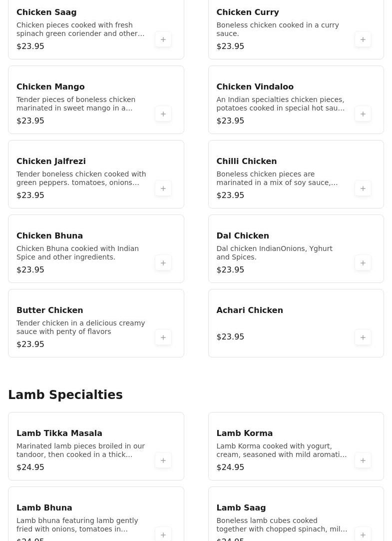This screenshot has height=541, width=392.
Task: Add Chicken Bhuna to order
Action: pyautogui.click(x=163, y=263)
